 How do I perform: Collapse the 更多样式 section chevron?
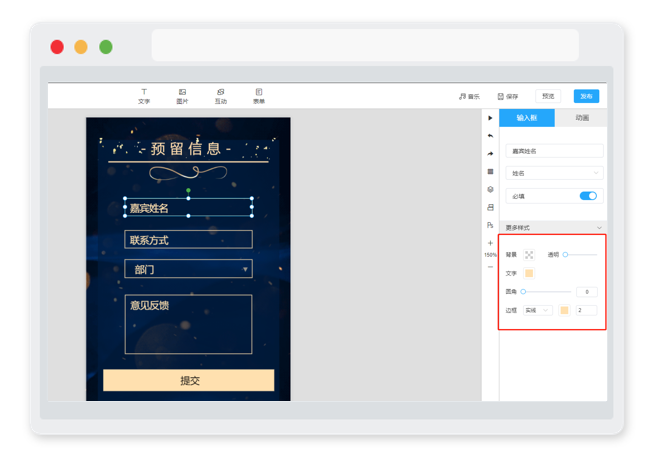coord(599,228)
